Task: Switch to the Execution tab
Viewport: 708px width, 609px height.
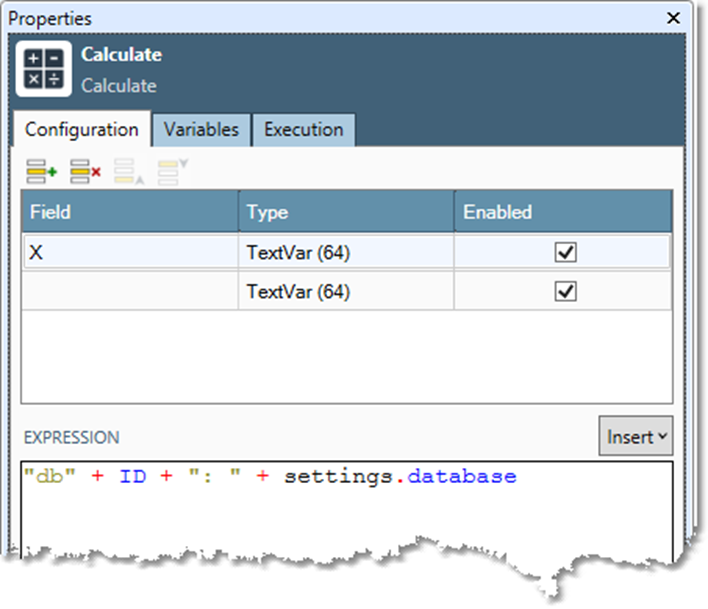Action: [x=303, y=130]
